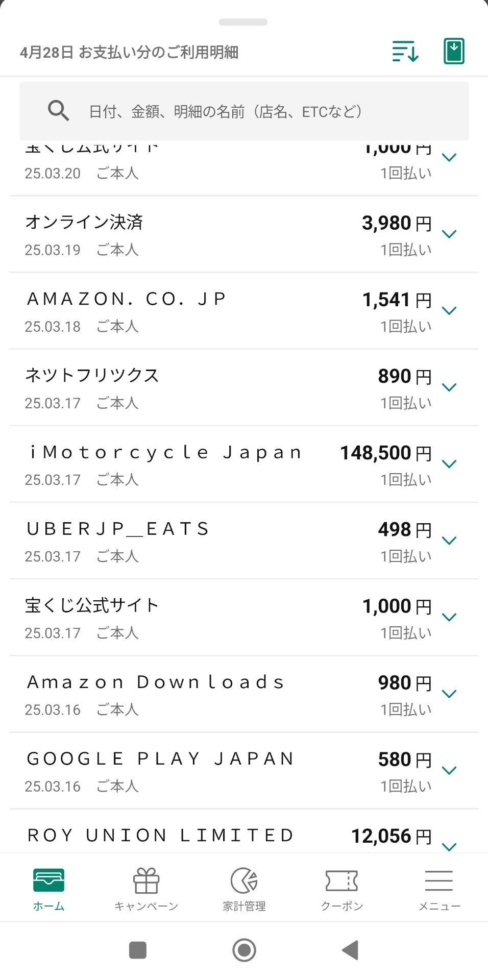This screenshot has width=488, height=980.
Task: Expand the ネットフリックス 890円 chevron
Action: pyautogui.click(x=449, y=387)
